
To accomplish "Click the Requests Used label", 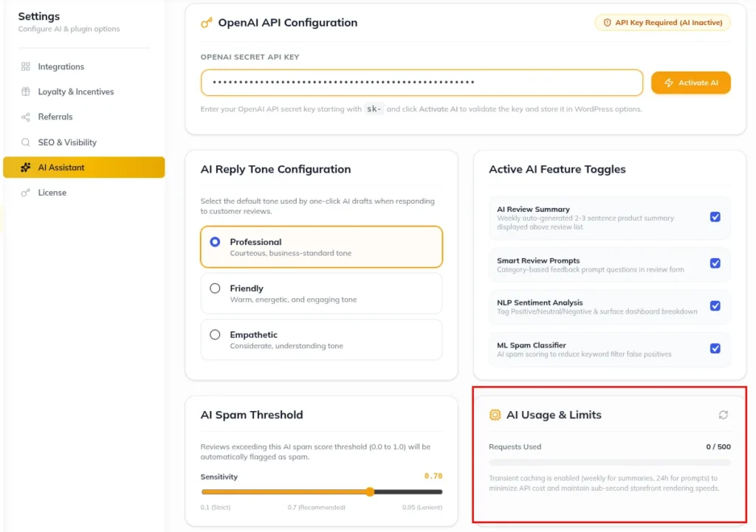I will point(515,446).
